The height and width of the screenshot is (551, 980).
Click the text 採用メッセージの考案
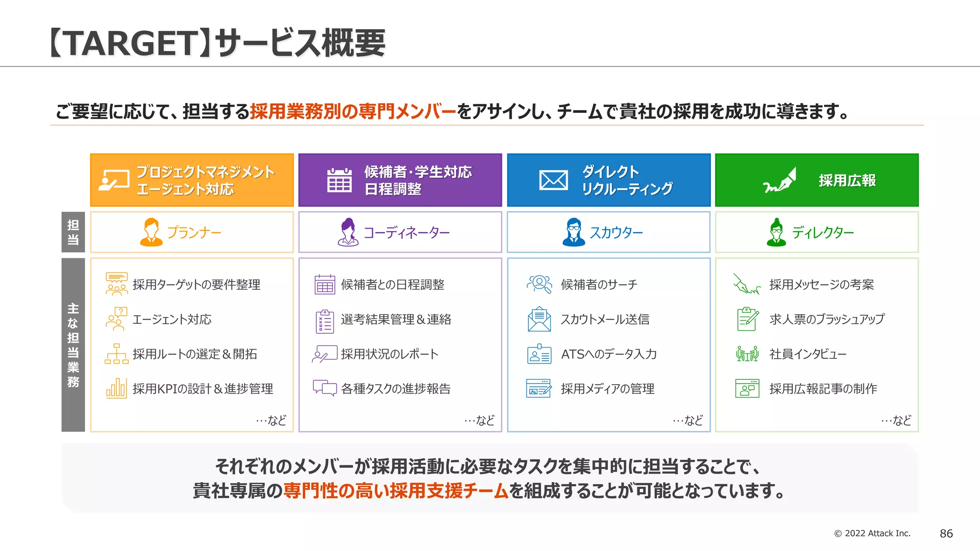(x=822, y=285)
